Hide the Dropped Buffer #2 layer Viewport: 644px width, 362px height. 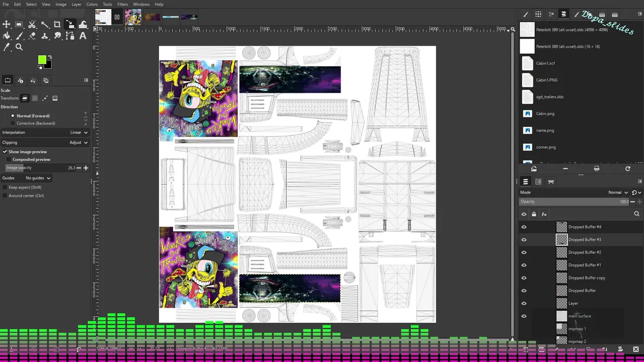point(524,252)
